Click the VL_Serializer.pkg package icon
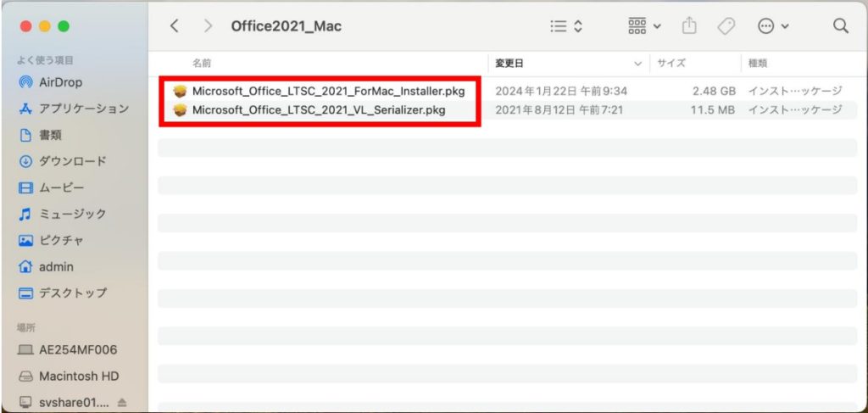The width and height of the screenshot is (868, 413). pyautogui.click(x=180, y=110)
